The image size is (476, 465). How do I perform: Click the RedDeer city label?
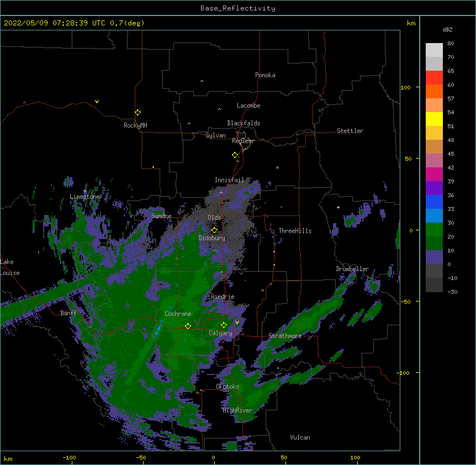[243, 141]
